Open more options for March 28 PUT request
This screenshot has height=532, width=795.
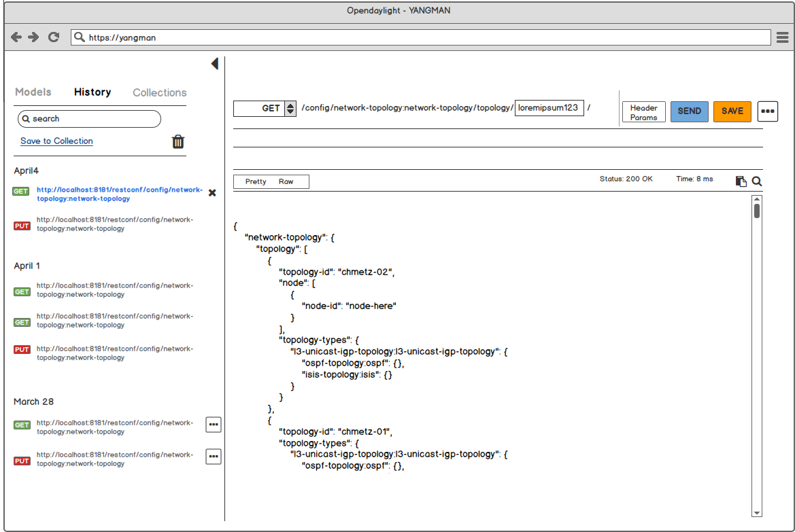tap(214, 457)
